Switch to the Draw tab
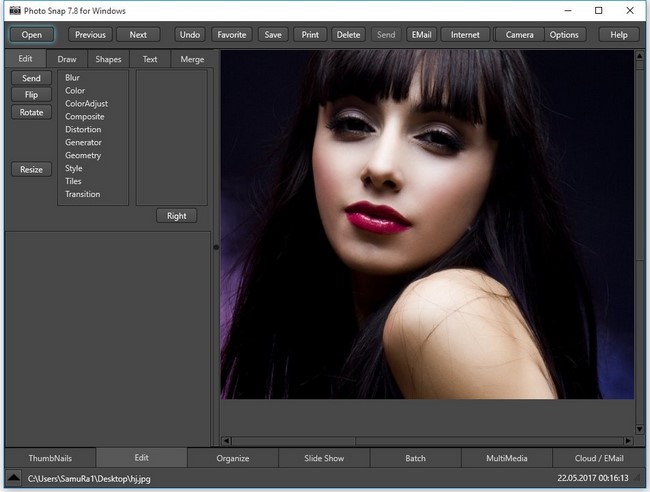Image resolution: width=650 pixels, height=492 pixels. (x=67, y=59)
